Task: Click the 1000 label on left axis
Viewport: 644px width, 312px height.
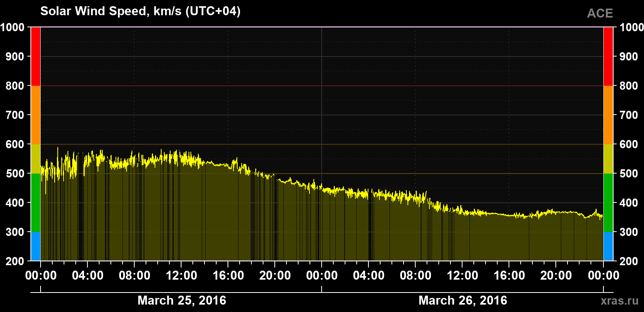Action: (12, 27)
